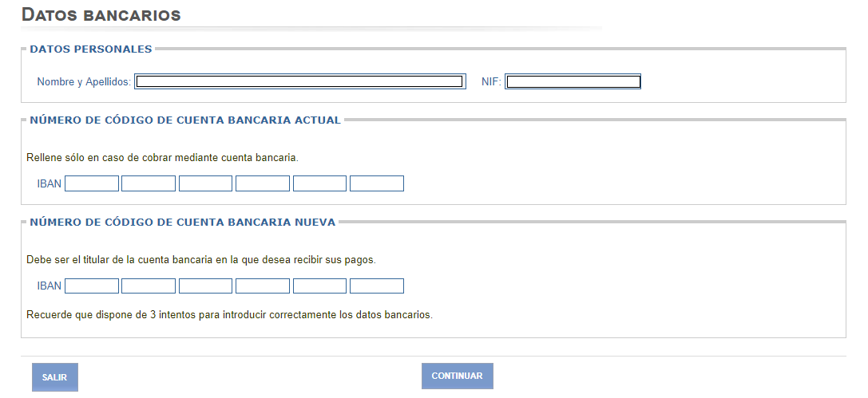Focus fifth IBAN box of new account
The width and height of the screenshot is (868, 398).
pos(319,286)
